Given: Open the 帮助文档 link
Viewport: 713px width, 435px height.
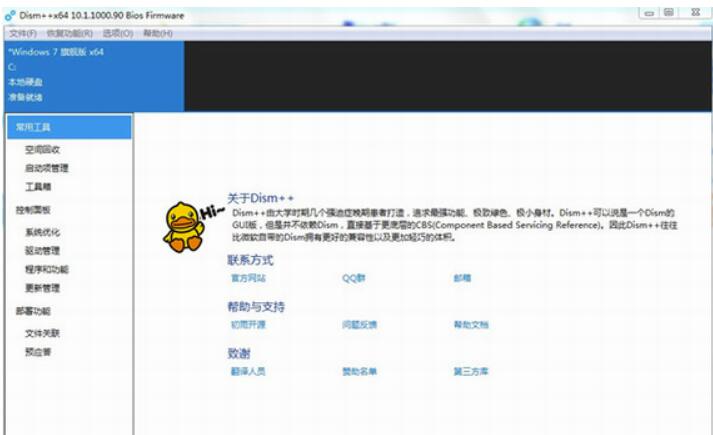Looking at the screenshot, I should [x=471, y=325].
